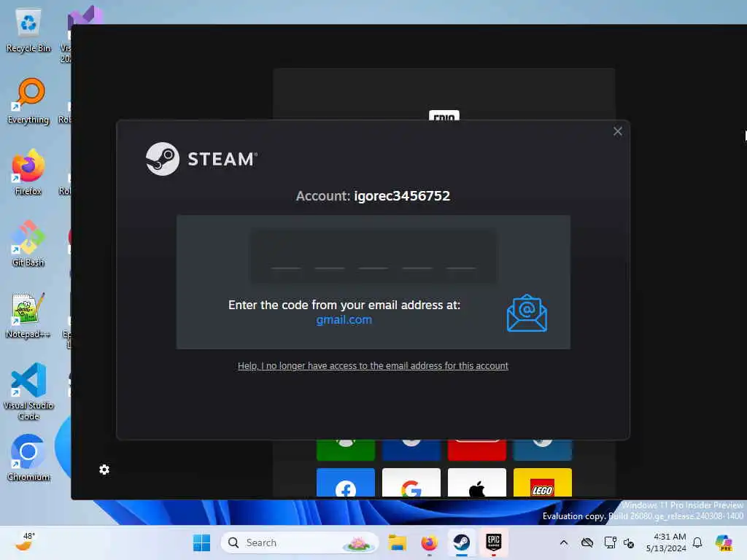Click the fifth code digit field
The height and width of the screenshot is (560, 747).
pos(461,257)
